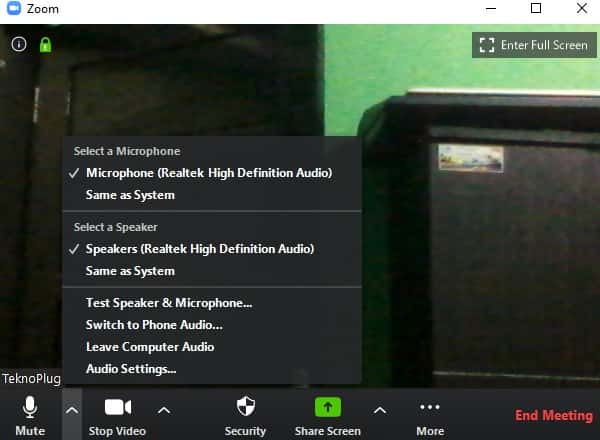Image resolution: width=600 pixels, height=440 pixels.
Task: Start sharing with the green Share Screen icon
Action: pyautogui.click(x=328, y=407)
